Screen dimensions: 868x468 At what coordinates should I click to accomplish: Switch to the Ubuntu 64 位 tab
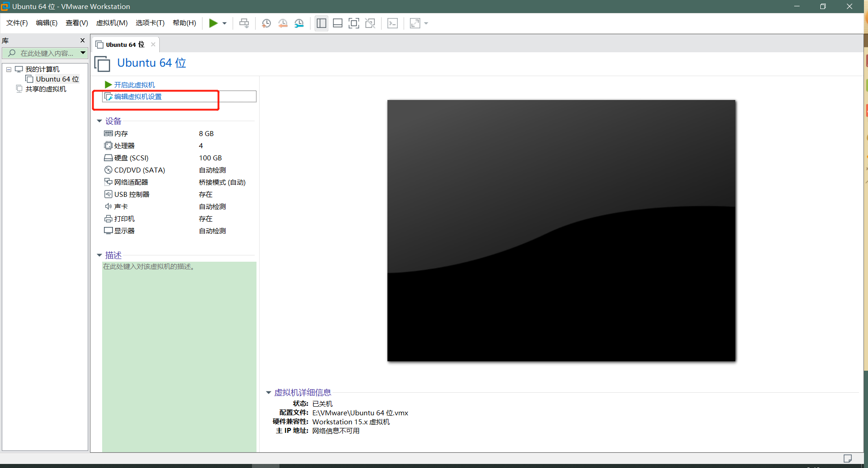coord(125,45)
